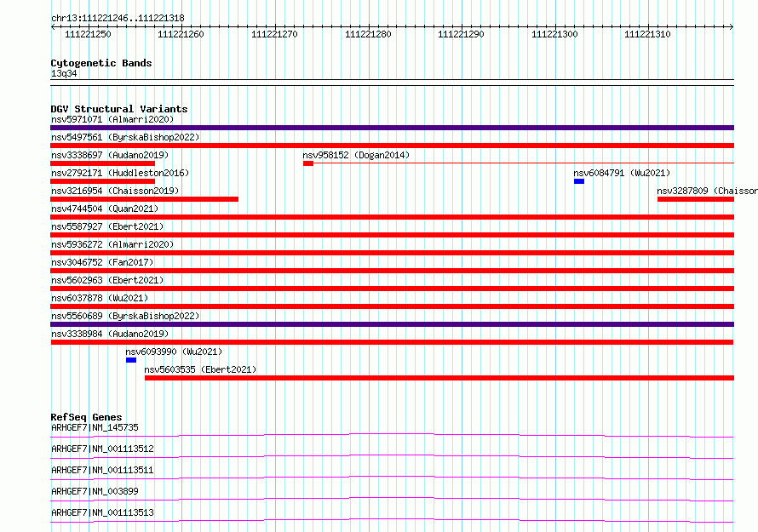
Task: Click the nsv5971071 (Almarri2020) purple variant bar
Action: click(x=392, y=128)
